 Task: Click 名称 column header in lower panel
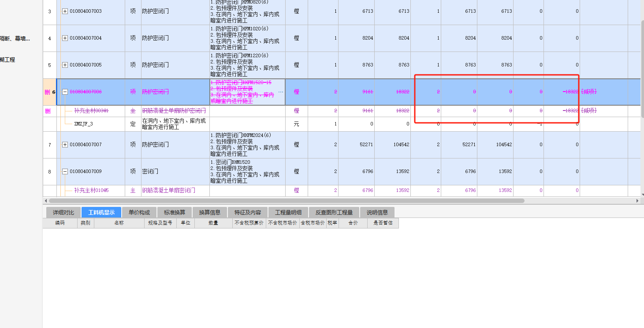[x=119, y=223]
